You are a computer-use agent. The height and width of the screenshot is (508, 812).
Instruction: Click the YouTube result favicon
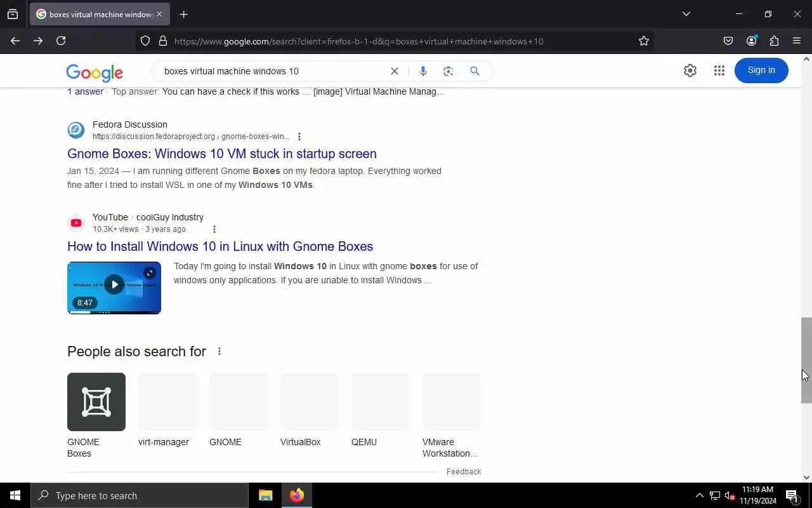(x=76, y=222)
